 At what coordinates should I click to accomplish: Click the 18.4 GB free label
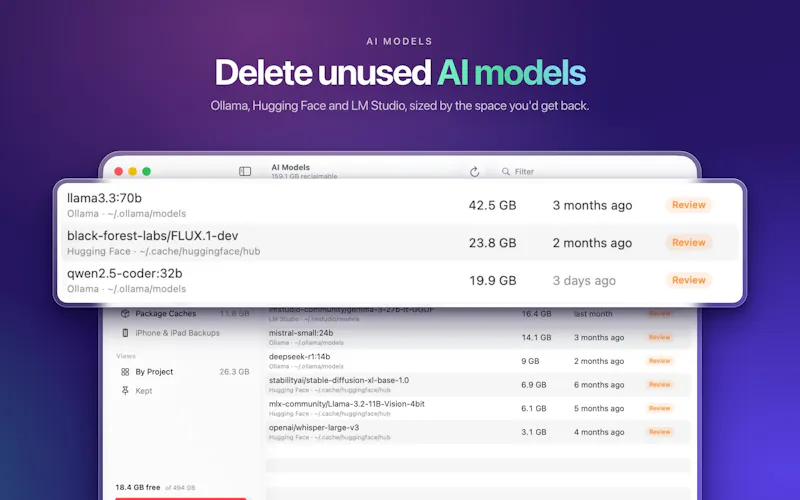(138, 487)
